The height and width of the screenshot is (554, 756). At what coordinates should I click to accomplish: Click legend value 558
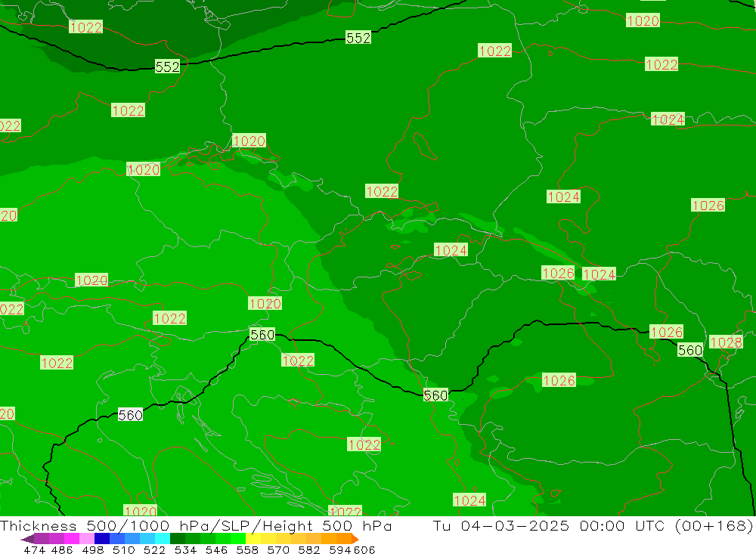tap(247, 549)
